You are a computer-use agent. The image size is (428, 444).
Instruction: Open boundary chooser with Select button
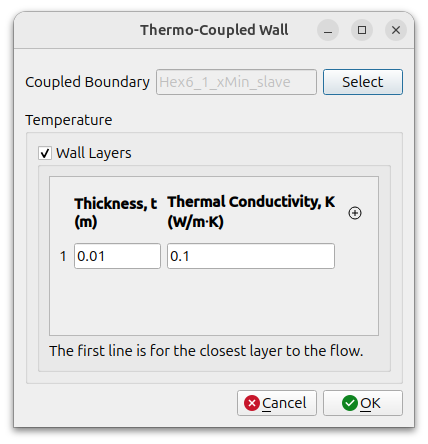(x=363, y=82)
